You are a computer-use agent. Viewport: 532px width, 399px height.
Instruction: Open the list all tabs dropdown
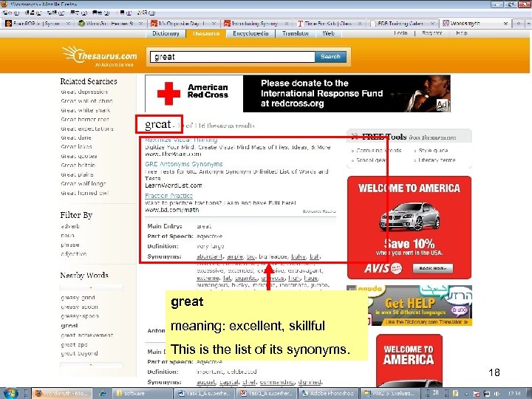[x=528, y=24]
